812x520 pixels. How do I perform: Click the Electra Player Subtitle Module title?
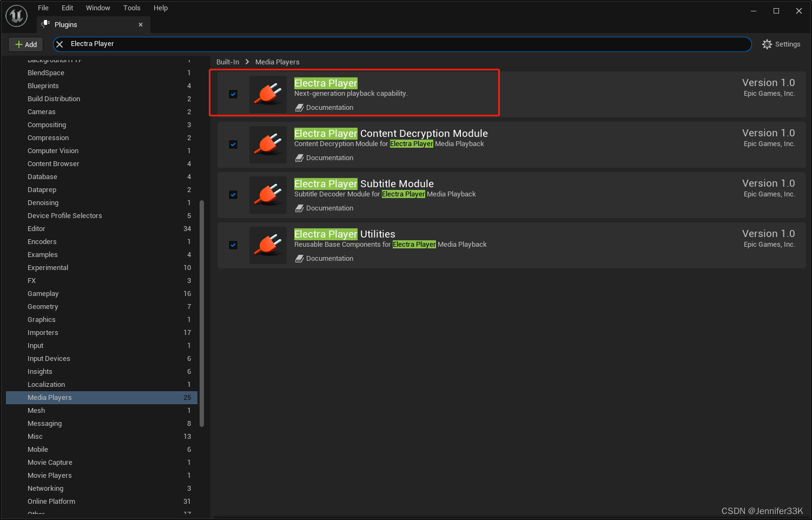(x=364, y=184)
